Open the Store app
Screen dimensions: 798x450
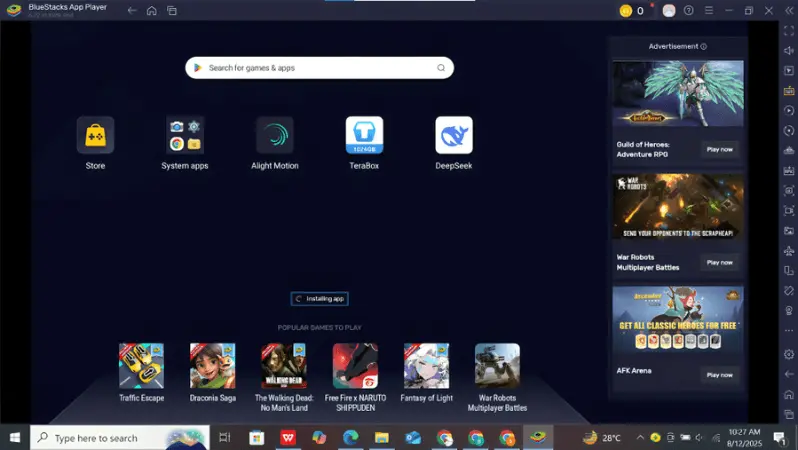[x=95, y=135]
